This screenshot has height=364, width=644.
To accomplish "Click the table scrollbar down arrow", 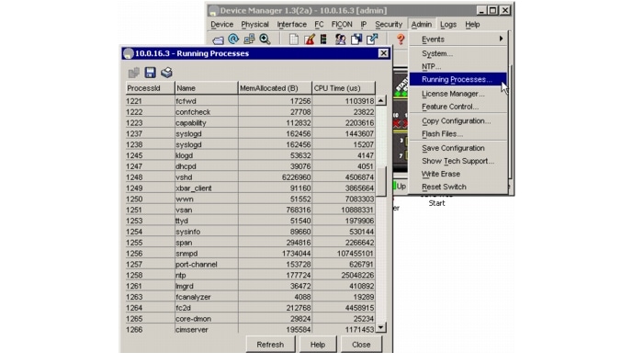I will [x=381, y=327].
